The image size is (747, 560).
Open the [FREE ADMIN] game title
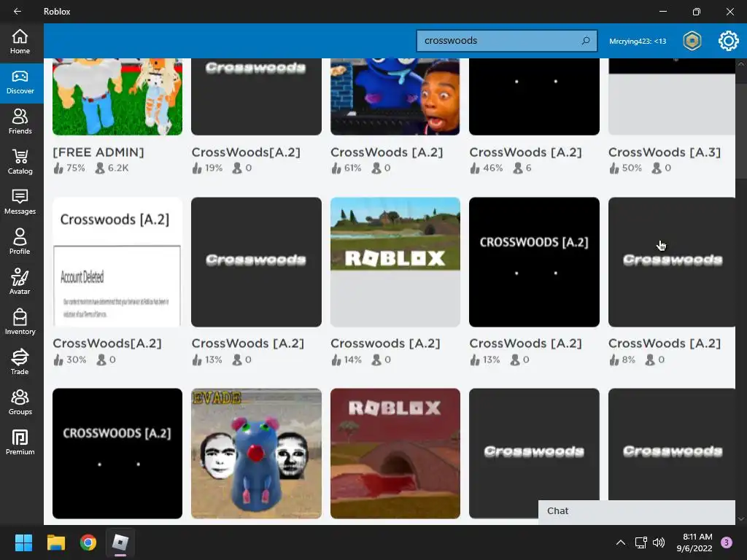pos(98,152)
